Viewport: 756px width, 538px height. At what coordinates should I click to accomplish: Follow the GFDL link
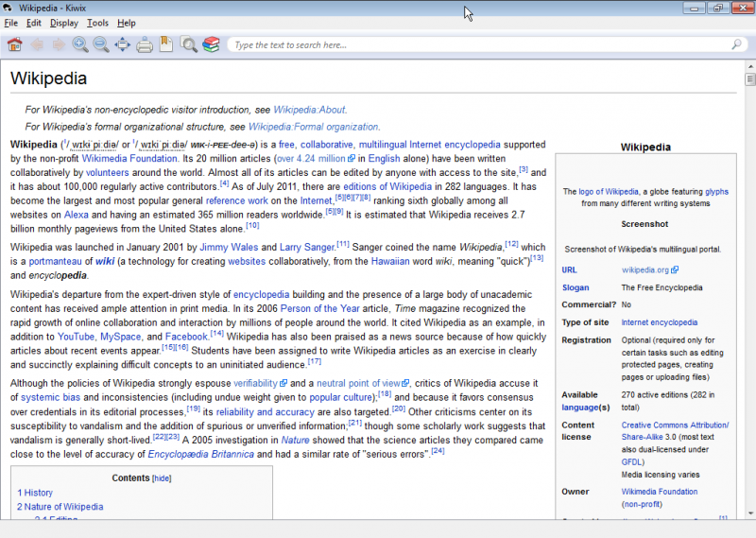631,461
